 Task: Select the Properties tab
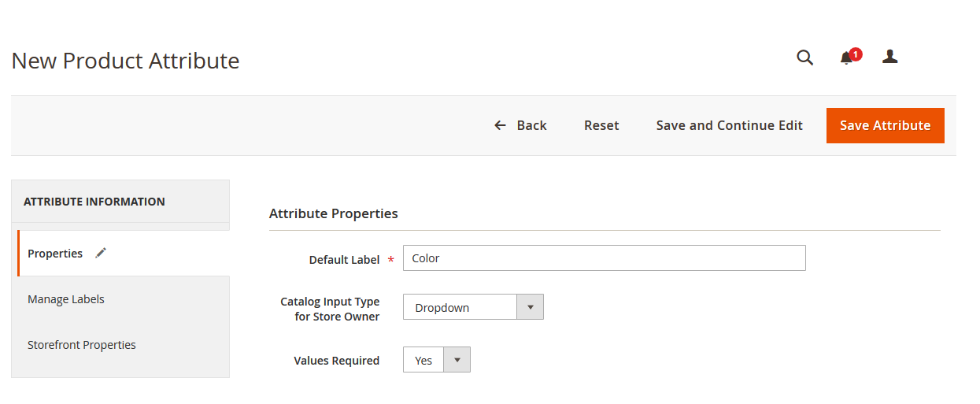(x=124, y=254)
